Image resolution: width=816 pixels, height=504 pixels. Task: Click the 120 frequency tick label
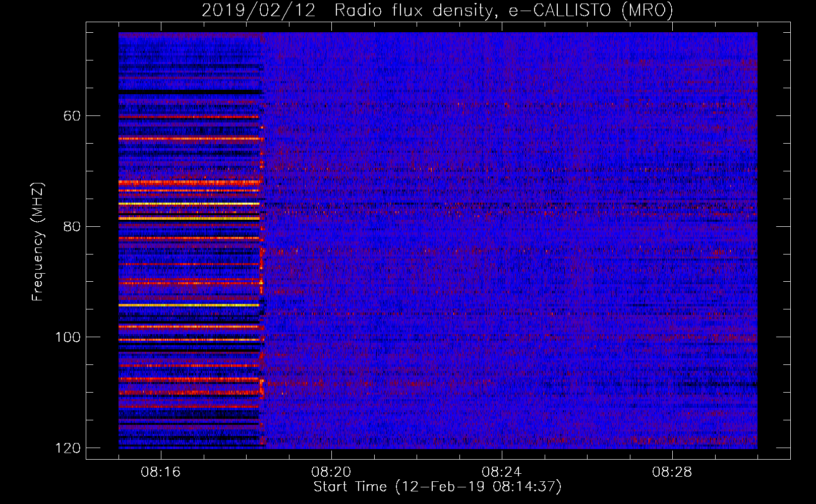pyautogui.click(x=68, y=448)
